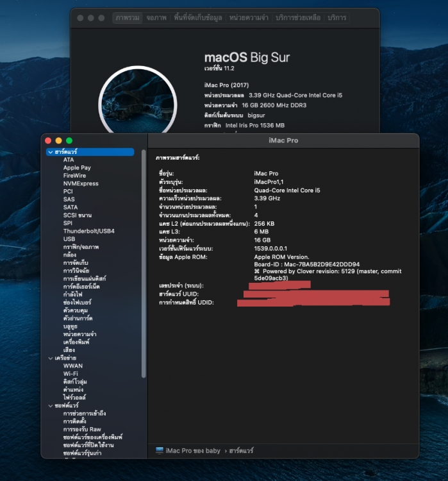
Task: Select ตัวอ่านการ์ด in sidebar
Action: (78, 318)
